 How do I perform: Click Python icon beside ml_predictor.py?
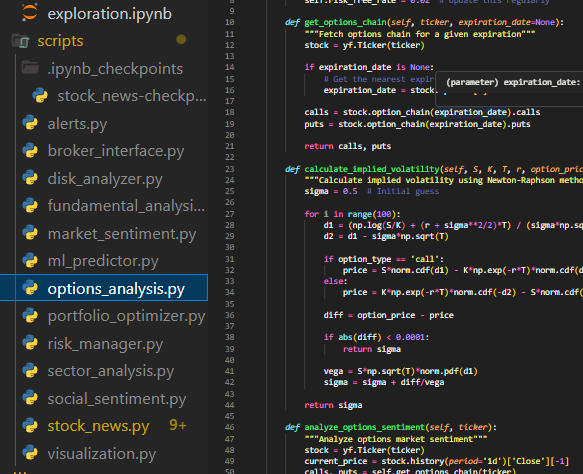(x=30, y=260)
